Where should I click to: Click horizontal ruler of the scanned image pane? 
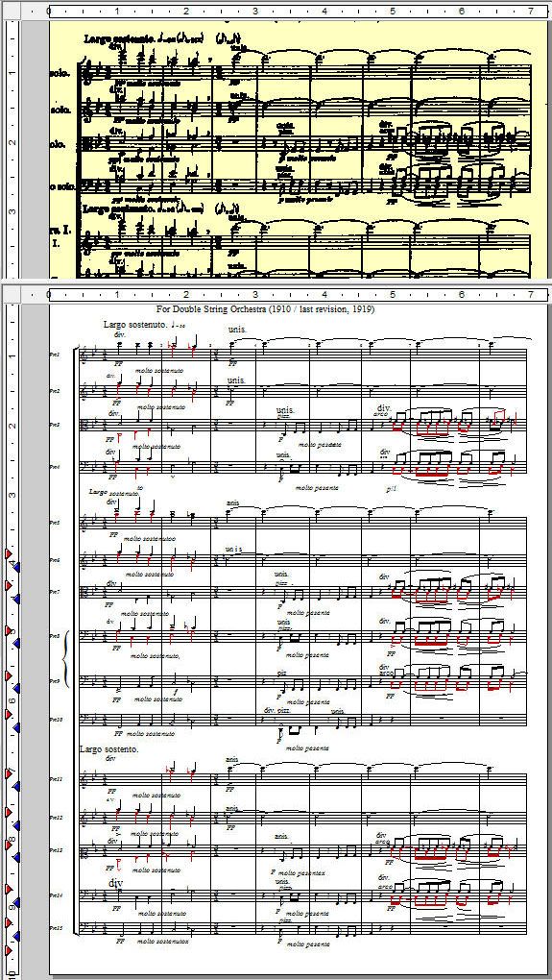(x=299, y=12)
